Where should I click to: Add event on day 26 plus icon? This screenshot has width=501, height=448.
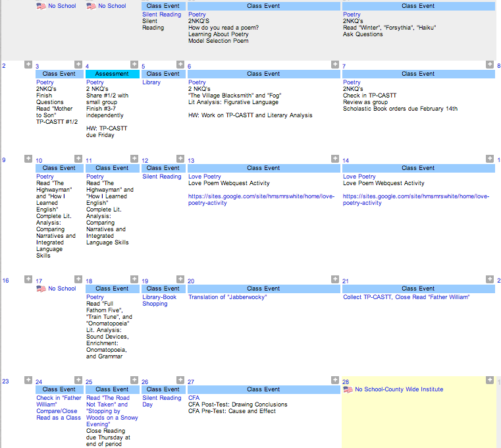click(x=180, y=380)
